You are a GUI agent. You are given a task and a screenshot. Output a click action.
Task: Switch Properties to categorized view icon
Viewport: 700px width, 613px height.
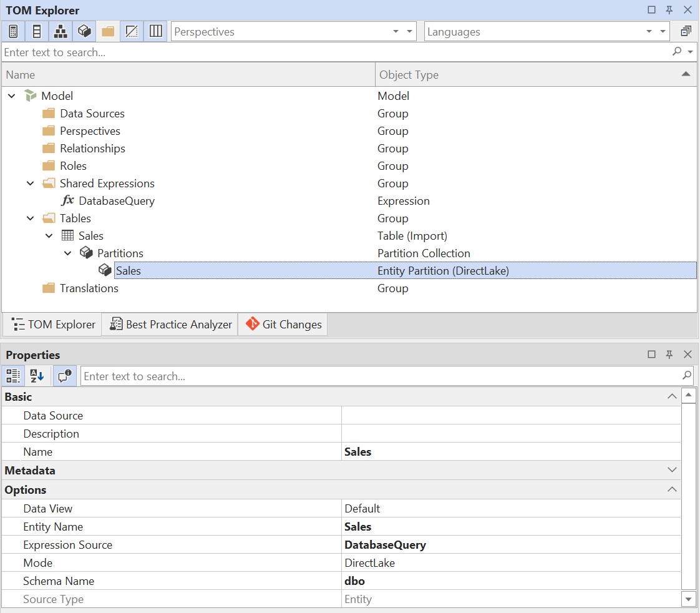coord(12,375)
